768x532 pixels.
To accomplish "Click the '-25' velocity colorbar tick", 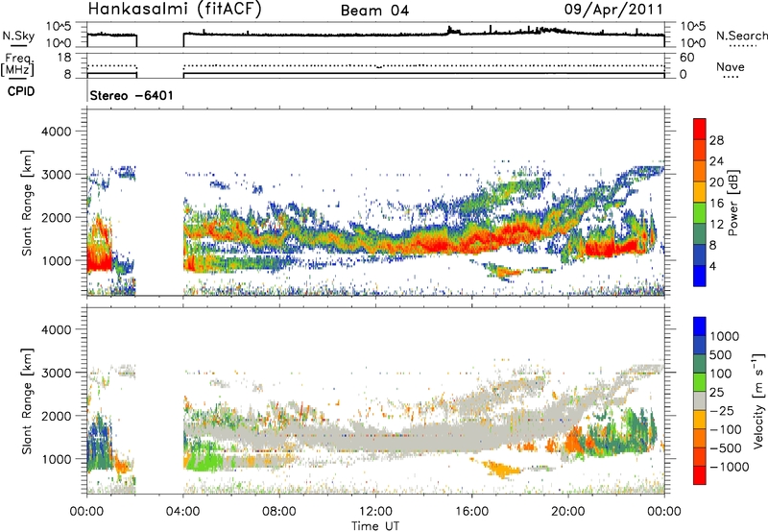I will coord(723,410).
